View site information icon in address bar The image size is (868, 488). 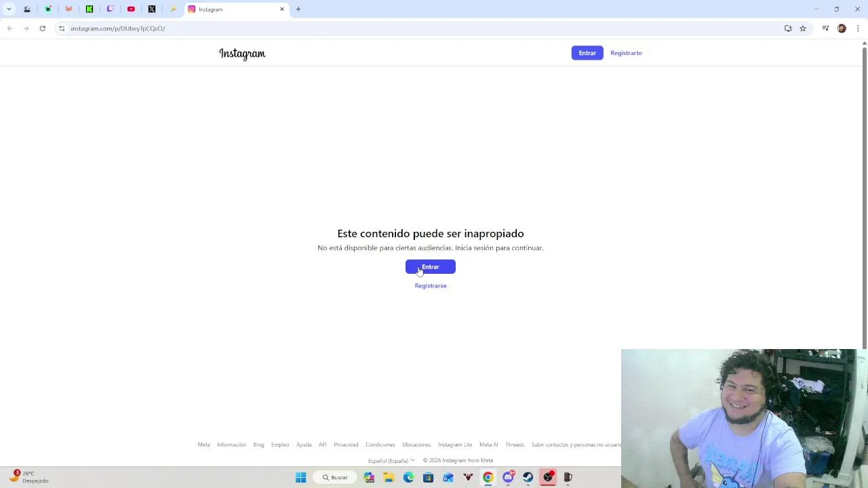coord(62,28)
